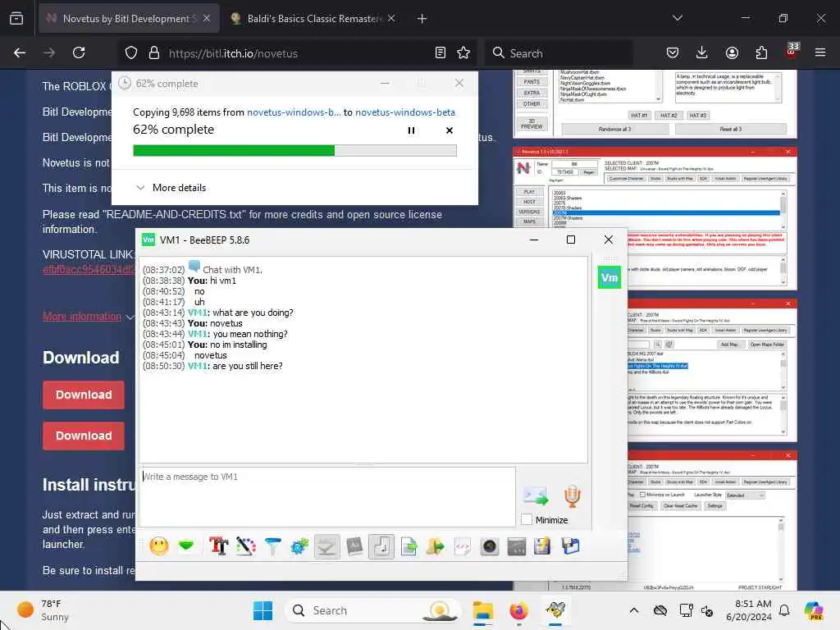
Task: Click the Firefox Search box
Action: [x=559, y=53]
